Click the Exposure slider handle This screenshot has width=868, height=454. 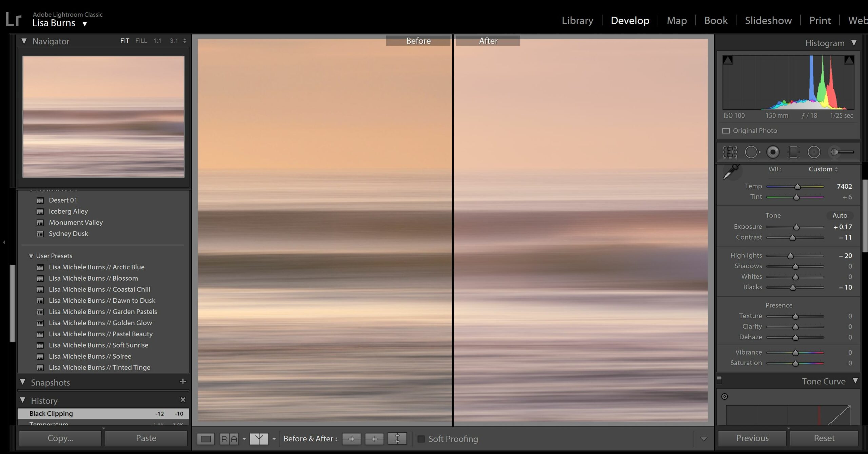[x=796, y=227]
